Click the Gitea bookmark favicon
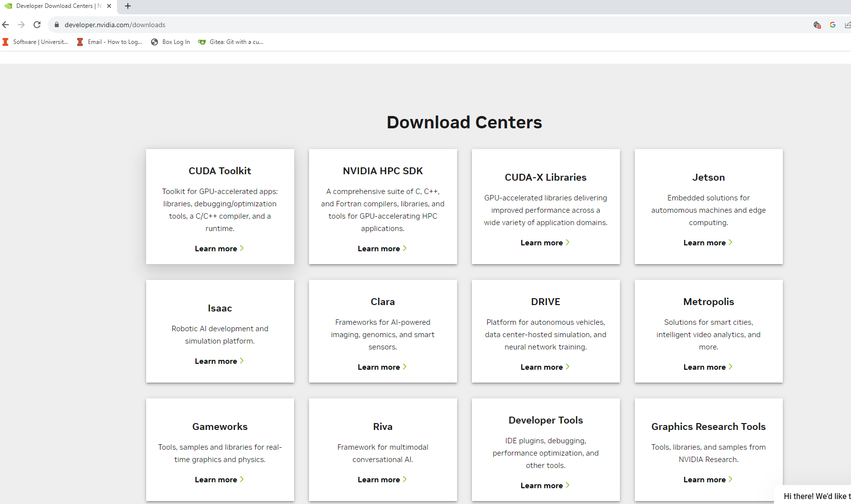The width and height of the screenshot is (851, 504). pos(202,42)
